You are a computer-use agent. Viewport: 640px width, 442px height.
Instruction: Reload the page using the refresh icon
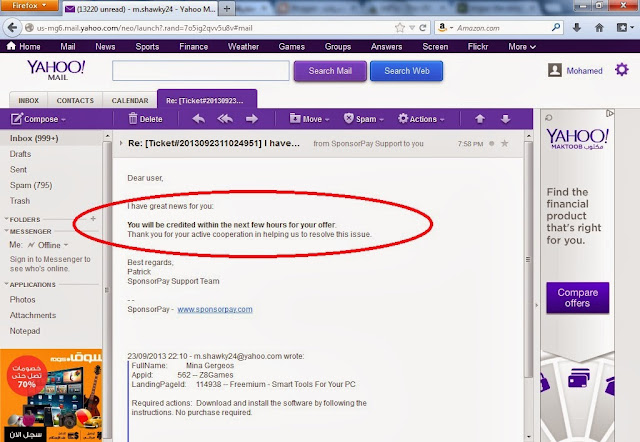[x=423, y=28]
